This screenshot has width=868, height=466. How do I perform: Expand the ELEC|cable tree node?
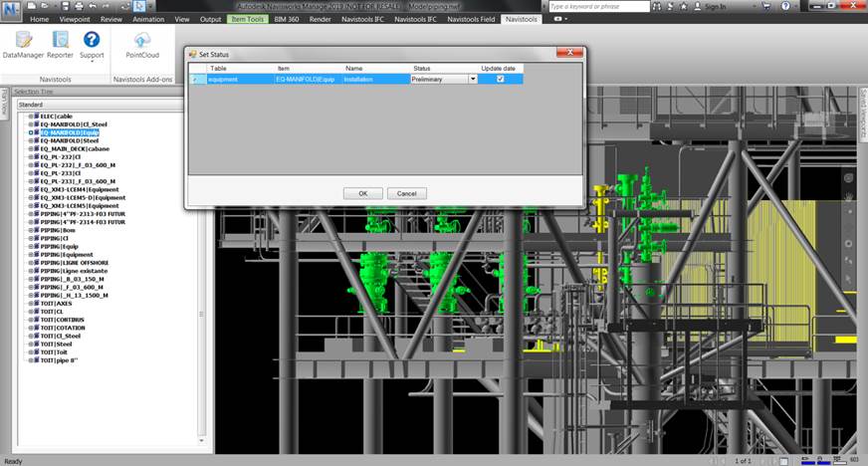31,115
